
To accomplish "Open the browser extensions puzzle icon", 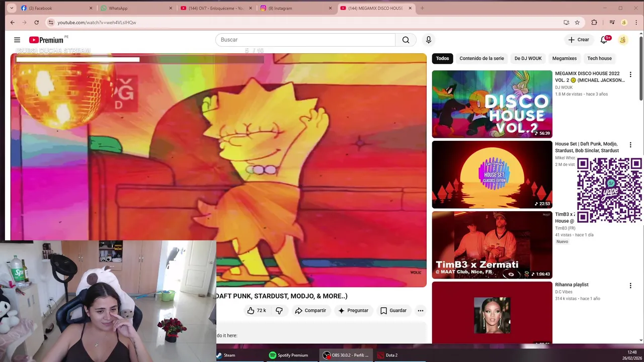I will [594, 22].
